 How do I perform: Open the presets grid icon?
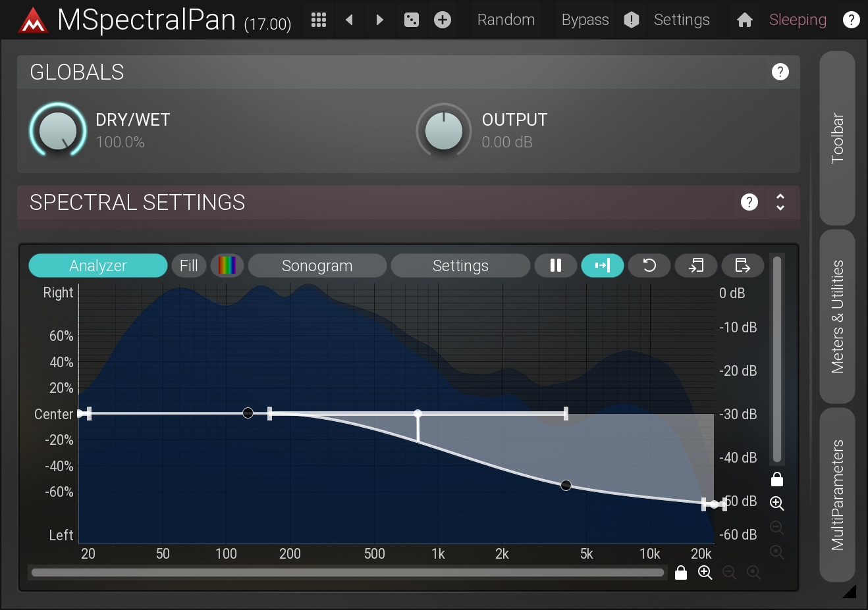319,20
